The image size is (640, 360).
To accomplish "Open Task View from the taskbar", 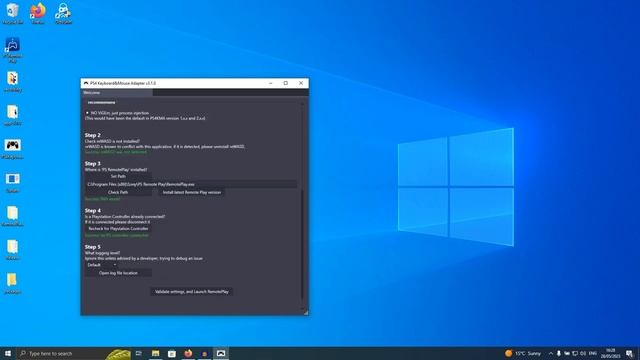I will (139, 353).
